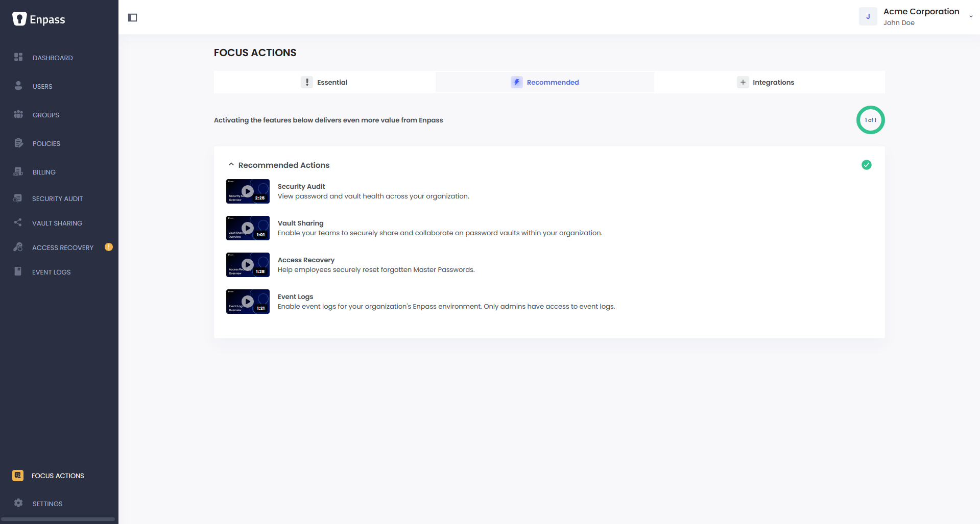The height and width of the screenshot is (524, 980).
Task: Click the Access Recovery action title
Action: (x=306, y=260)
